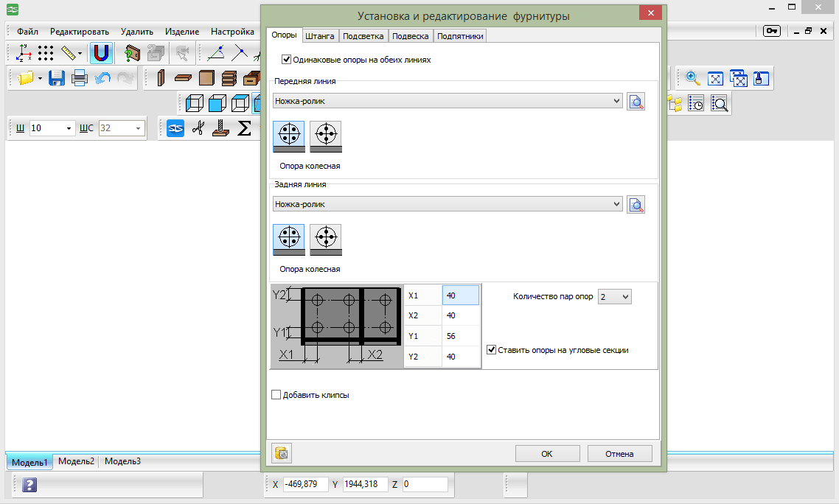The height and width of the screenshot is (504, 839).
Task: Switch to the Модель3 tab
Action: (x=122, y=461)
